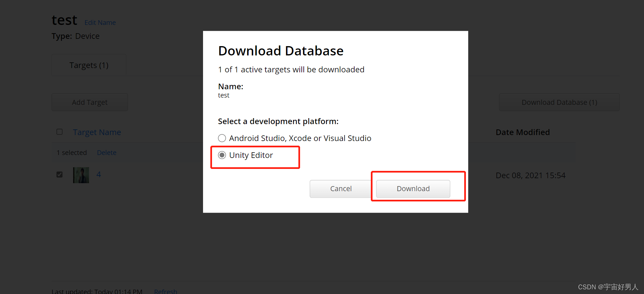The width and height of the screenshot is (644, 294).
Task: Open target named 4
Action: tap(99, 175)
